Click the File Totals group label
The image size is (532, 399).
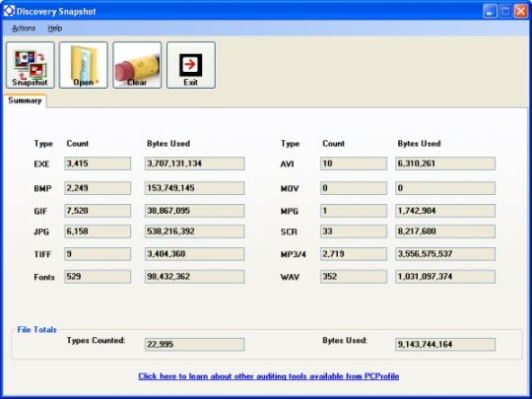coord(37,330)
